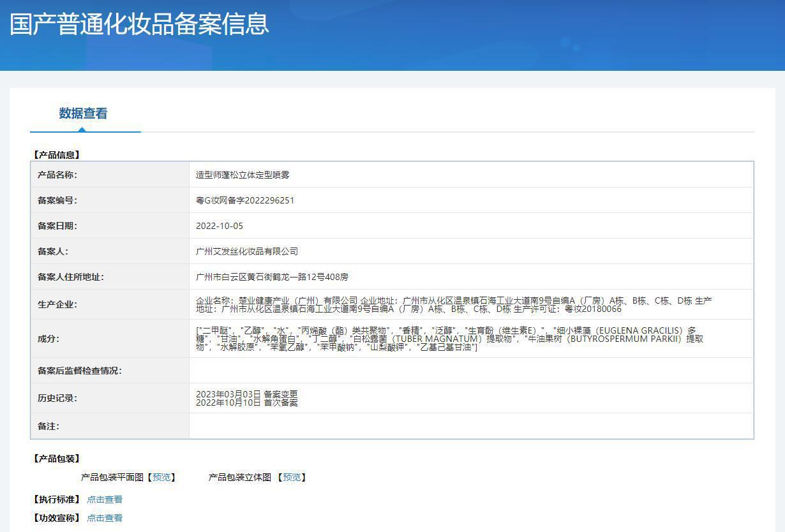Viewport: 785px width, 532px height.
Task: Click registrant 广州艾发丝化妆品有限公司
Action: 247,251
